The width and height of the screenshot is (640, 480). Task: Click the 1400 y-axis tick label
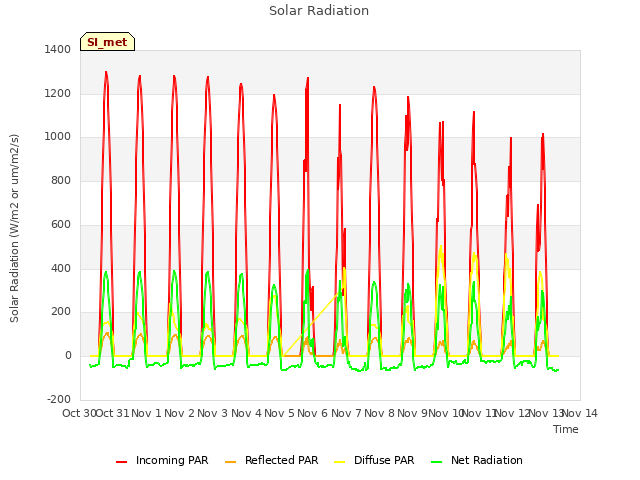[58, 49]
